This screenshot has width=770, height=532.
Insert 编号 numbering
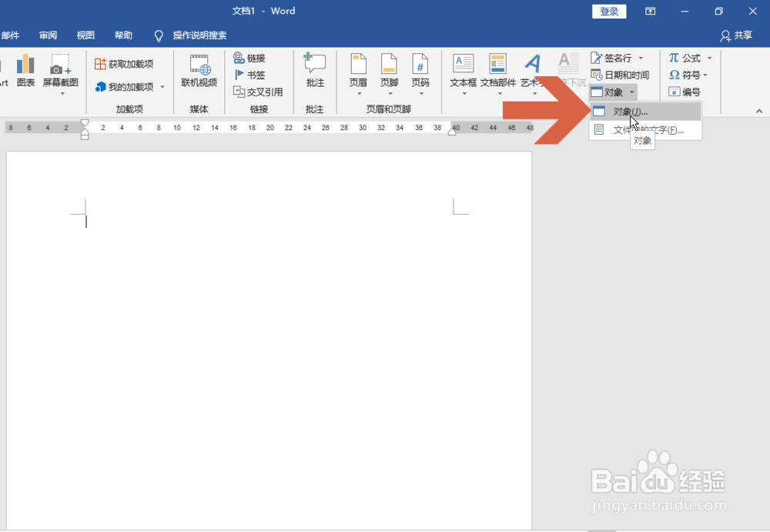(684, 92)
